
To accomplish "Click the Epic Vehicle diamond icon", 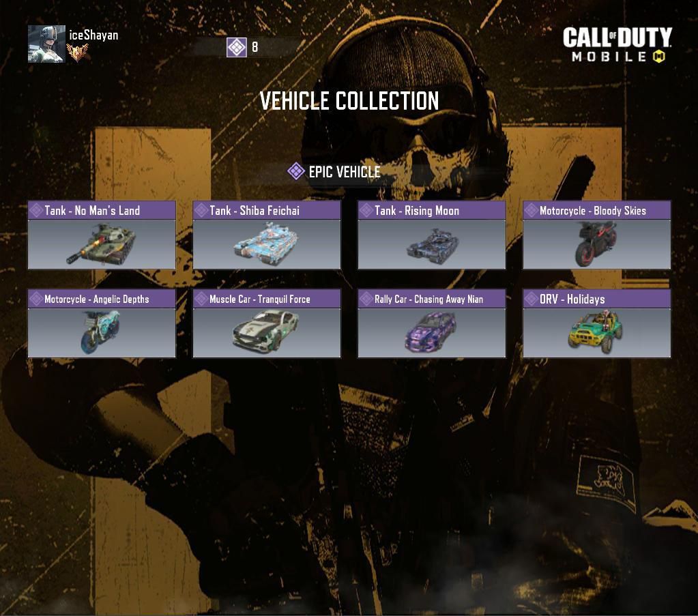I will [296, 171].
